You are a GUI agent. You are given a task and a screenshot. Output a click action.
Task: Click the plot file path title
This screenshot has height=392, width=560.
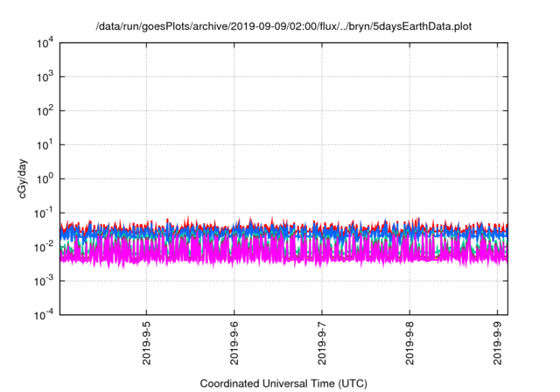point(283,26)
